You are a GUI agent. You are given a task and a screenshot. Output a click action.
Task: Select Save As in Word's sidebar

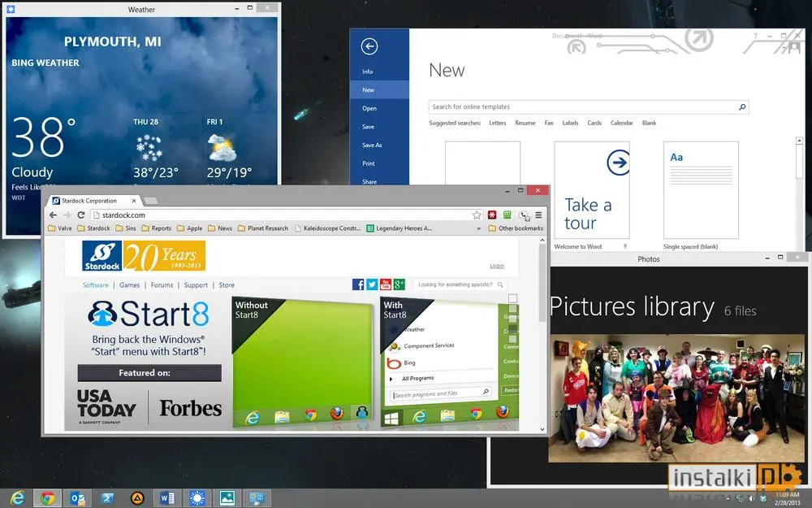[x=372, y=145]
